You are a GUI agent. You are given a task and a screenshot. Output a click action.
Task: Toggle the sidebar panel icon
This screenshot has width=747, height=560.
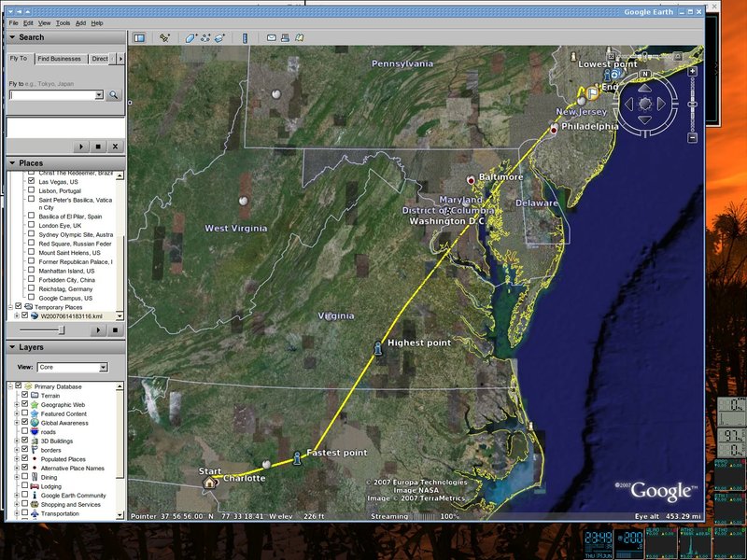click(139, 37)
